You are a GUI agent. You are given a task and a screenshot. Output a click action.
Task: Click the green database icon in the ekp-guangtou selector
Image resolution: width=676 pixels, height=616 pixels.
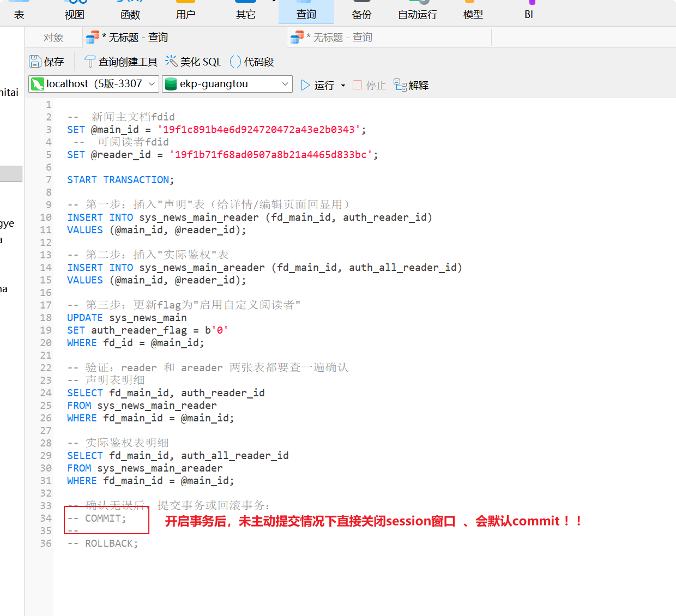pyautogui.click(x=171, y=84)
